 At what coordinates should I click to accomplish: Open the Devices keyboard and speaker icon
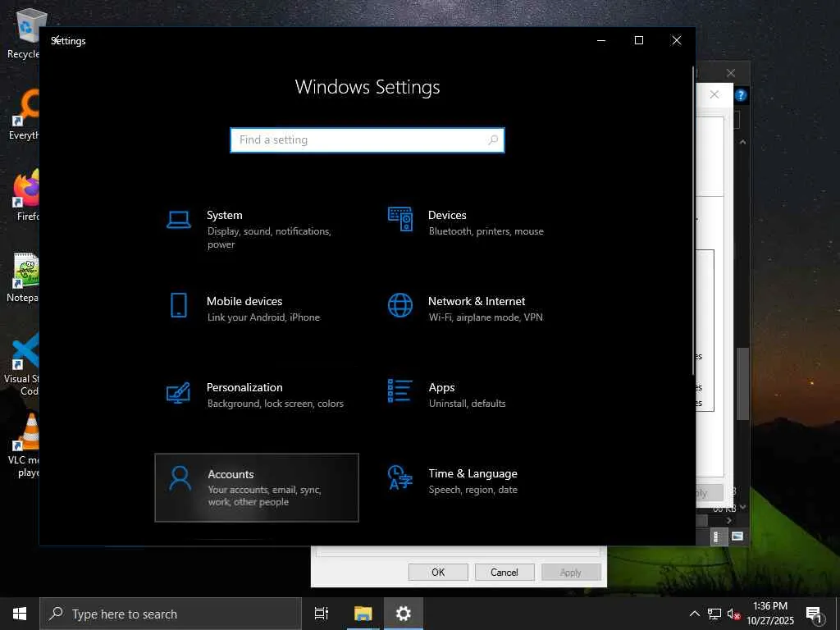pos(400,219)
